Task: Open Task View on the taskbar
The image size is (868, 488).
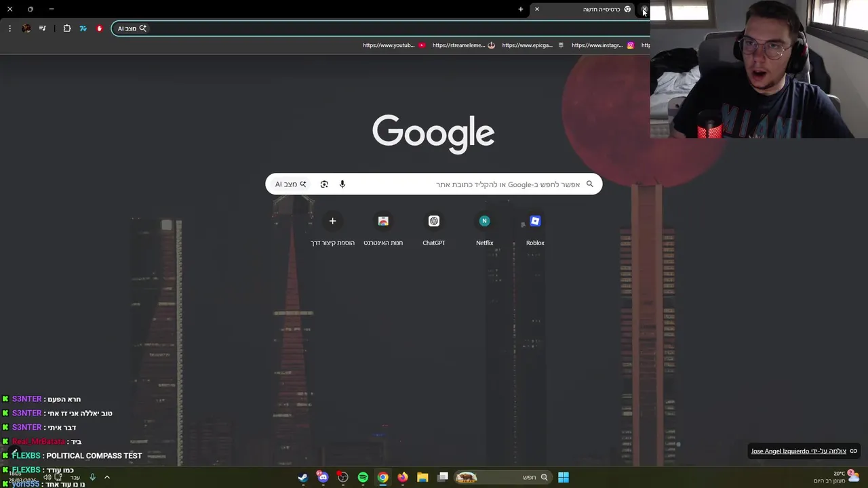Action: pyautogui.click(x=443, y=477)
